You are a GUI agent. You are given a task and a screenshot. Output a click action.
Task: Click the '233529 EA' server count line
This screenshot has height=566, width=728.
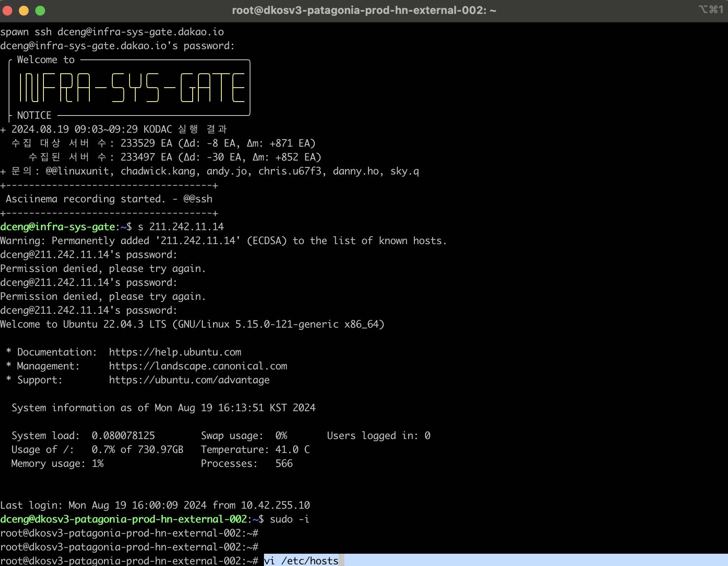click(164, 143)
